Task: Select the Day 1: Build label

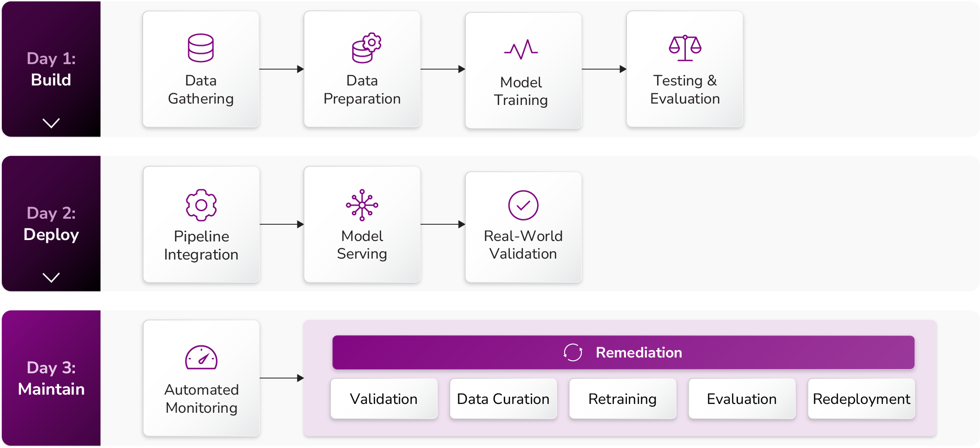Action: pyautogui.click(x=51, y=69)
